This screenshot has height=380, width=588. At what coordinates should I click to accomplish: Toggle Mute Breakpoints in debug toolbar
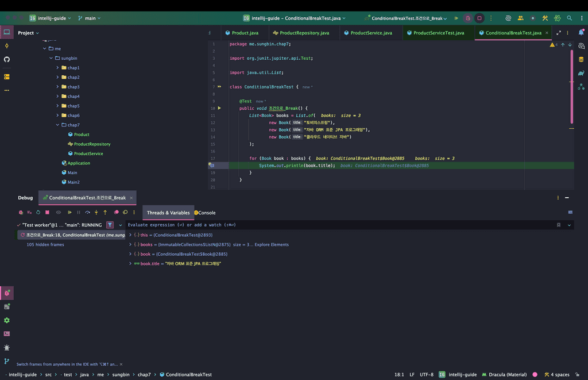coord(125,213)
